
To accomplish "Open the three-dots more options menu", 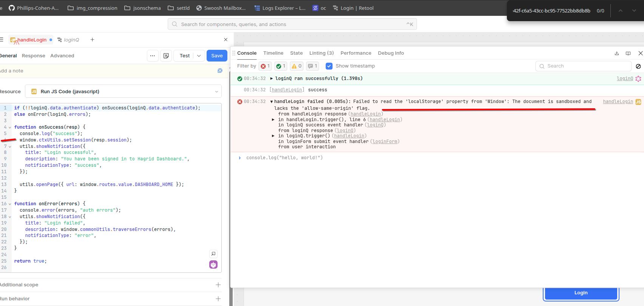I will click(152, 56).
